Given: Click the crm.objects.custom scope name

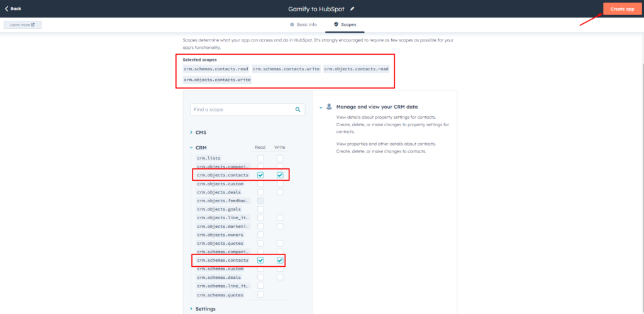Looking at the screenshot, I should [220, 183].
